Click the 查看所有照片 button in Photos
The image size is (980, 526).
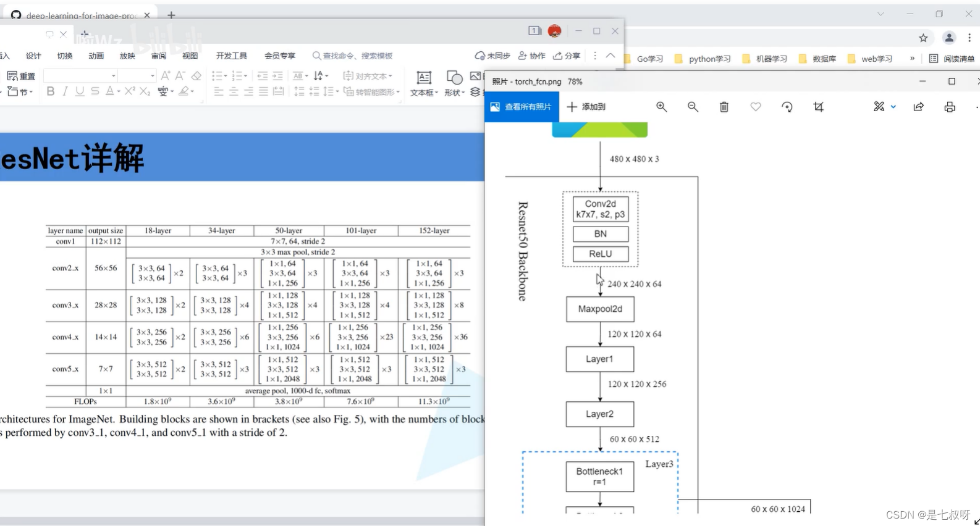tap(522, 107)
